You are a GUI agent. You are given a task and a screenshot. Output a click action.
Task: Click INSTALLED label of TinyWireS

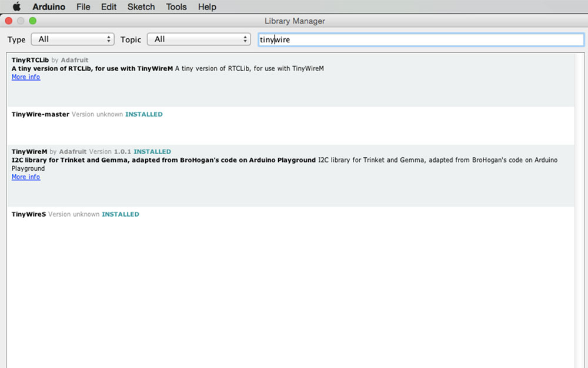pyautogui.click(x=121, y=214)
